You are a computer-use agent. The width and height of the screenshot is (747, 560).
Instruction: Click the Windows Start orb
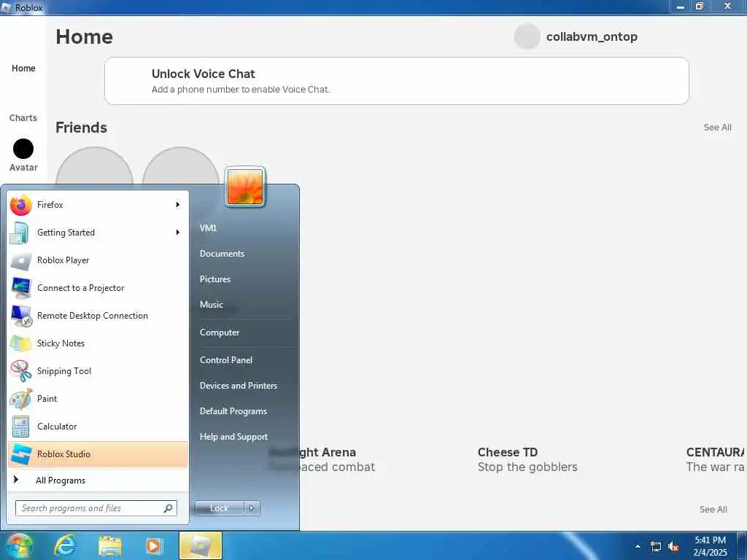pyautogui.click(x=20, y=545)
